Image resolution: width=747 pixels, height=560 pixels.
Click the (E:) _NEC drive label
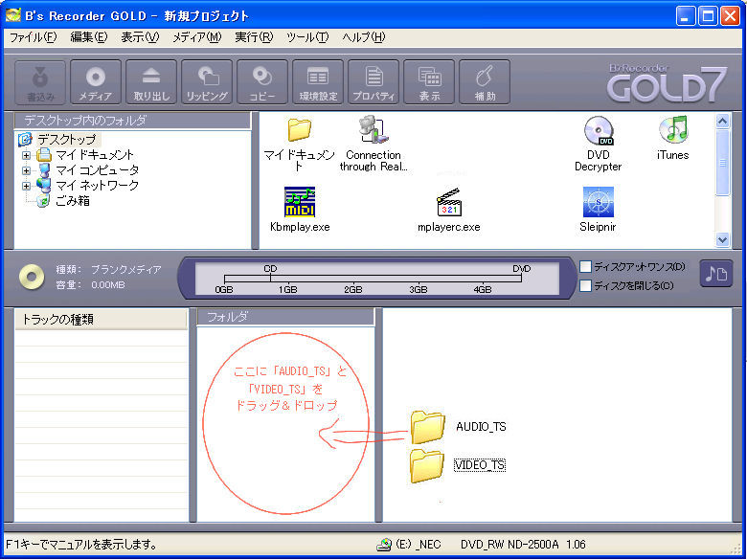419,545
